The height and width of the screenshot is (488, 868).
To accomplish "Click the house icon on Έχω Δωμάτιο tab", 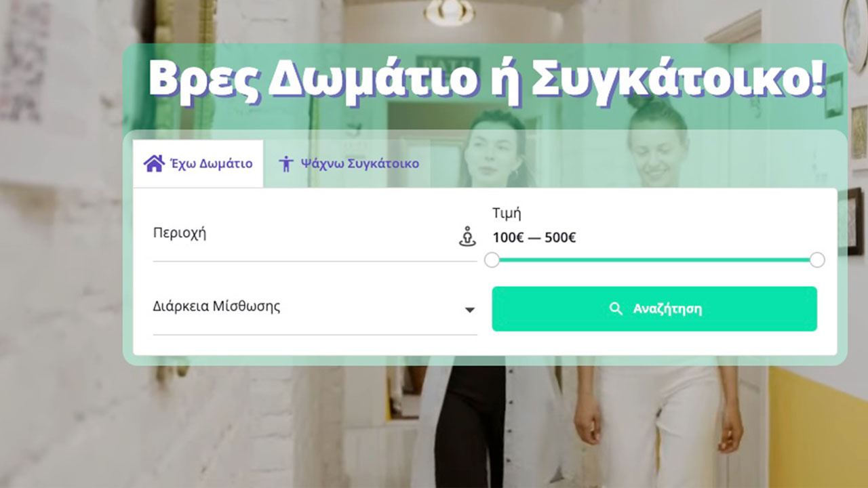I will click(154, 163).
